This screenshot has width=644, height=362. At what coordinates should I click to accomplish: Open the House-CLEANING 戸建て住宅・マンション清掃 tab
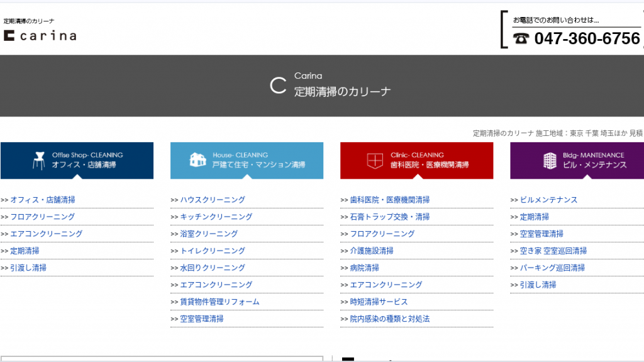pyautogui.click(x=247, y=161)
